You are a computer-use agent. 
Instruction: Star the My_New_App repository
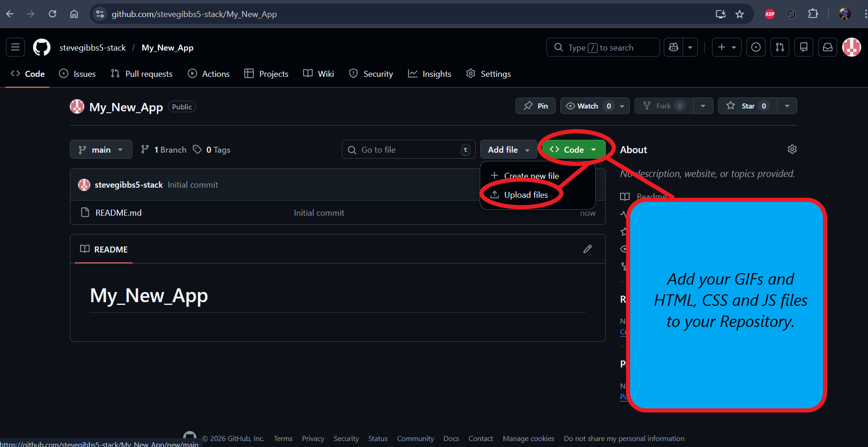[x=747, y=106]
